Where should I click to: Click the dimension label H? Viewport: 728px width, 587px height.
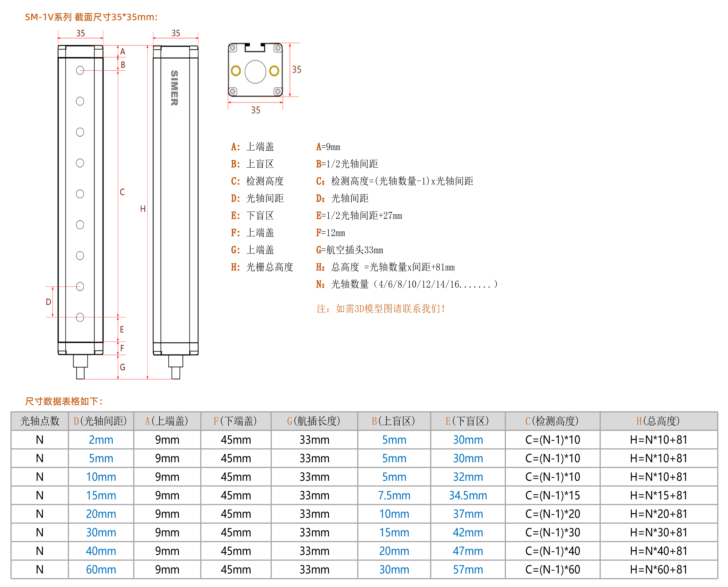(x=143, y=209)
